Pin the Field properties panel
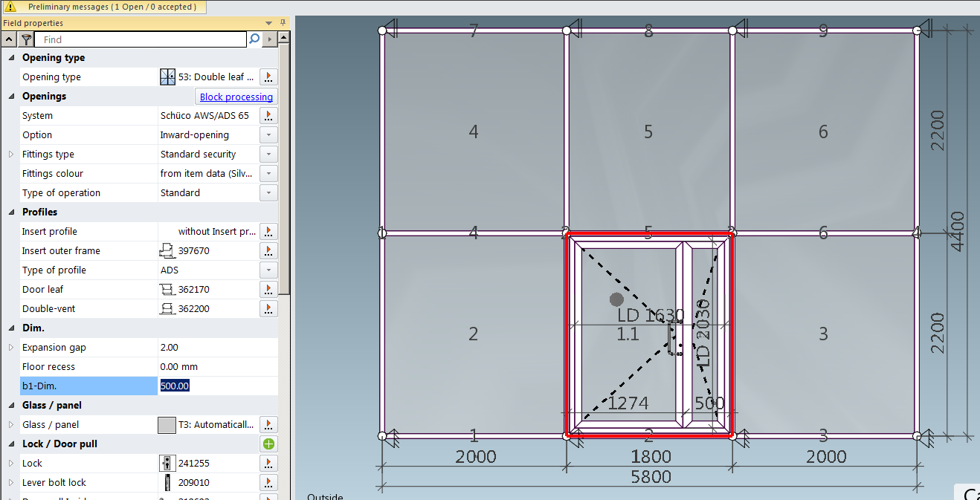The height and width of the screenshot is (500, 980). coord(283,23)
